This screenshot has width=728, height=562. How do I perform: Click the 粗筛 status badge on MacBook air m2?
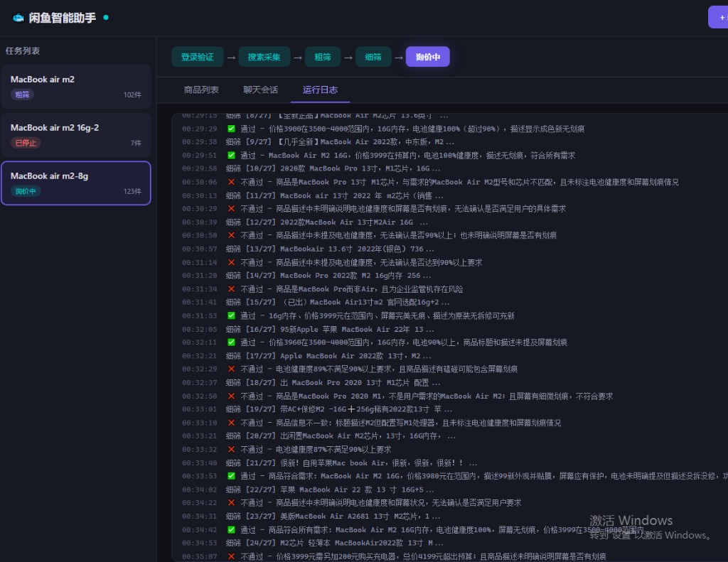point(22,94)
